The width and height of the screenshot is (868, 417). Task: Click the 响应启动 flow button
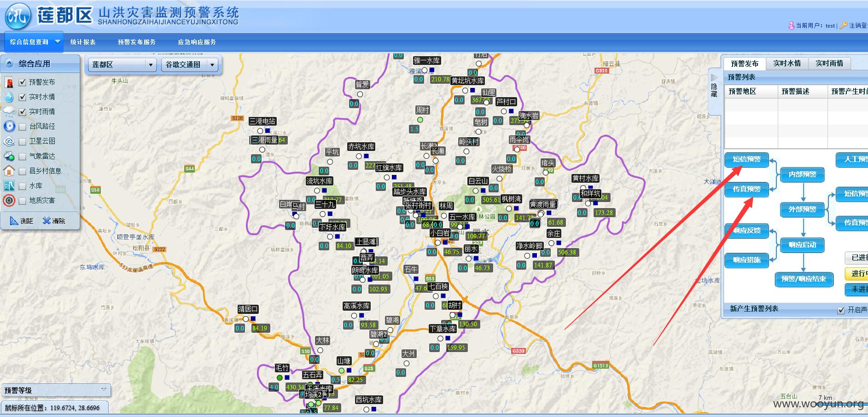click(802, 245)
